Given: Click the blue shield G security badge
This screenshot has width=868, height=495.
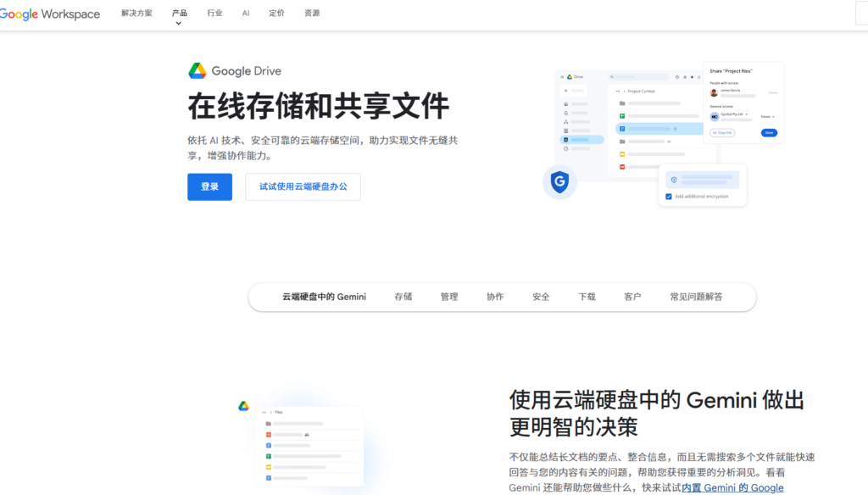Looking at the screenshot, I should tap(559, 181).
